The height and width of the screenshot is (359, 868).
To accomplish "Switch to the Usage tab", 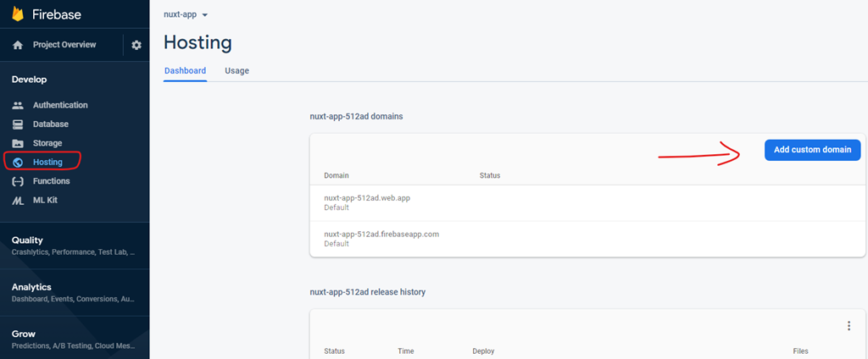I will (236, 71).
